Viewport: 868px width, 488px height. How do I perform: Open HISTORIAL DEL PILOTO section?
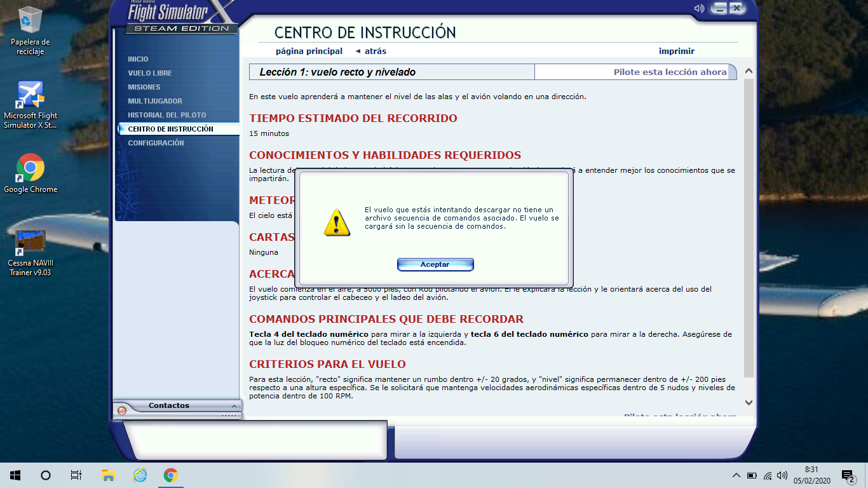pos(167,115)
